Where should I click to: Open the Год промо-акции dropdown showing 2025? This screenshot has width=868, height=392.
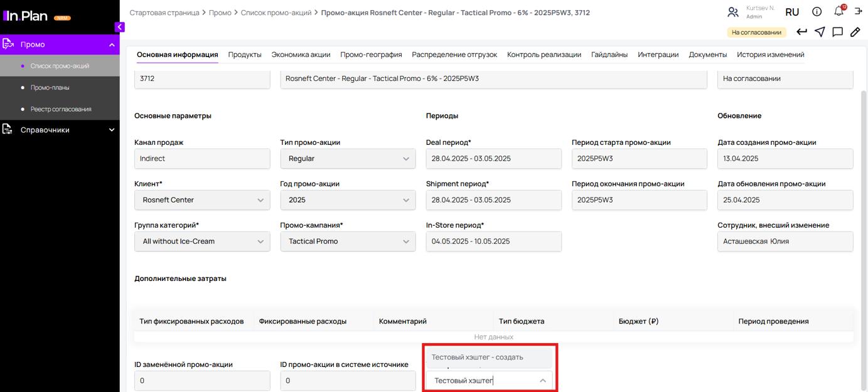(348, 200)
